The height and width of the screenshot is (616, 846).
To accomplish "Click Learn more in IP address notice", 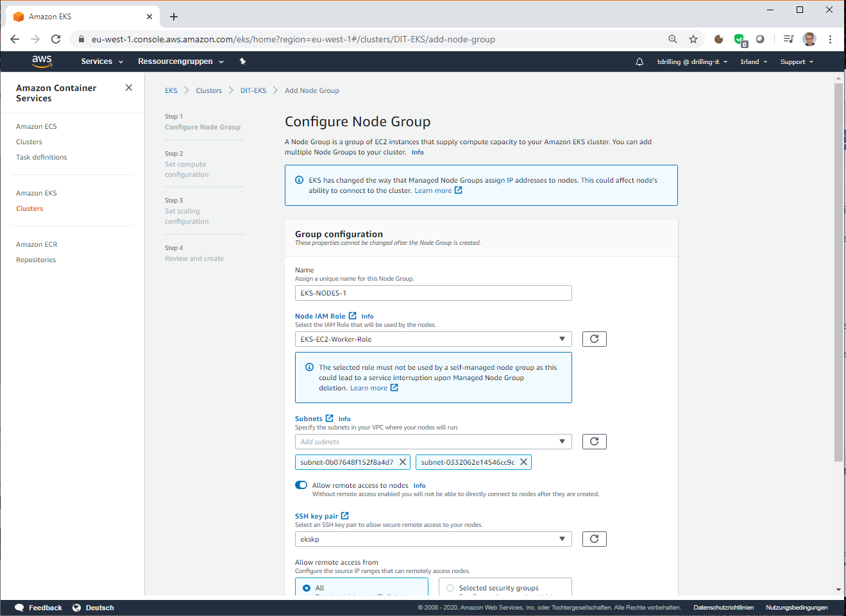I will [x=438, y=190].
